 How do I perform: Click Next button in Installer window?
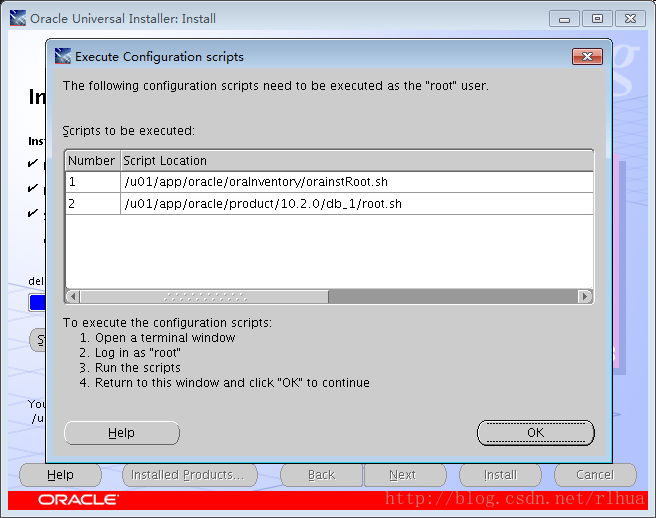pos(405,475)
